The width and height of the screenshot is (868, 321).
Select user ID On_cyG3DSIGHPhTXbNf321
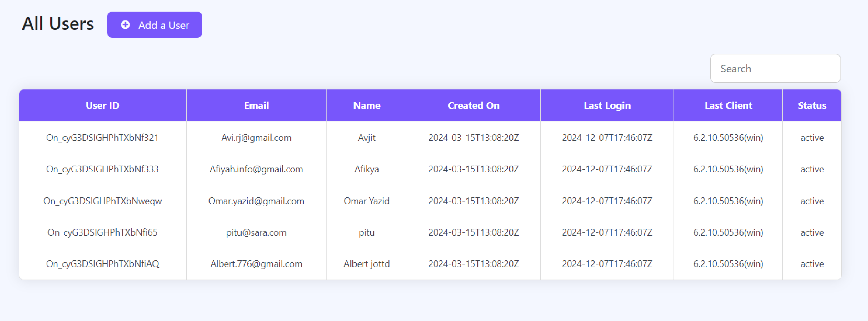pos(102,138)
